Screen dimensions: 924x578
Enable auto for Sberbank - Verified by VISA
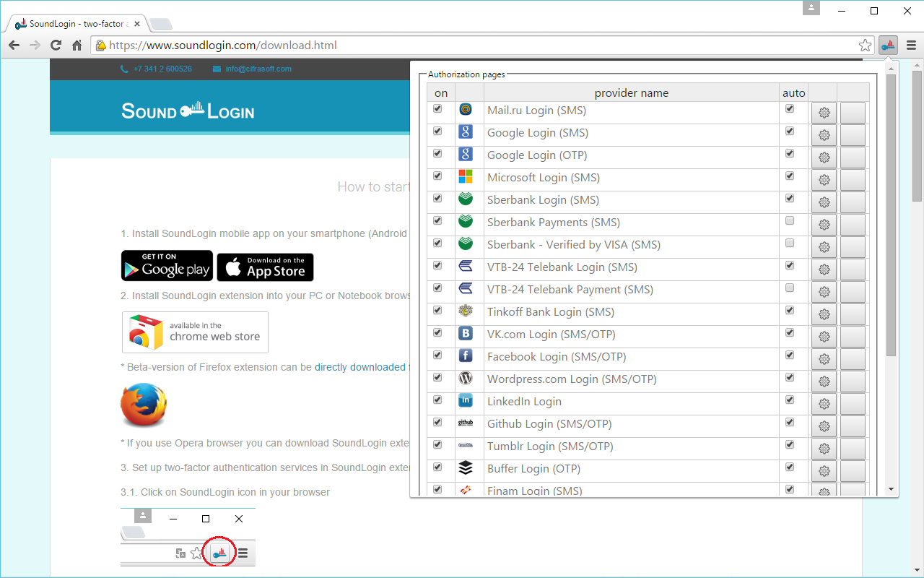click(790, 243)
